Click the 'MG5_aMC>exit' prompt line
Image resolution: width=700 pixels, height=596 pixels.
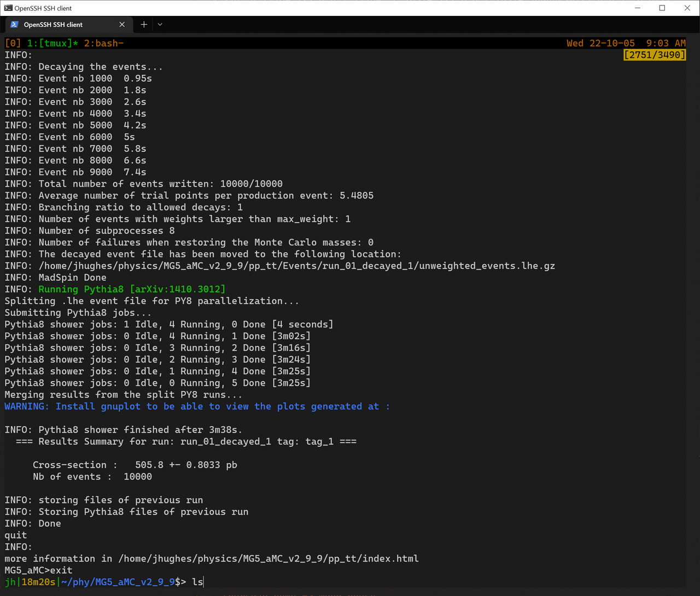[39, 571]
